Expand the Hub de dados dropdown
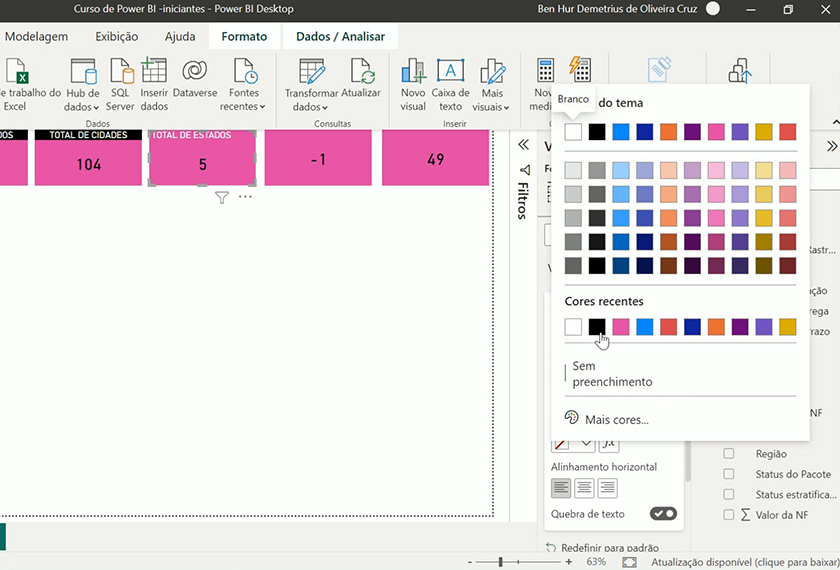 point(82,107)
